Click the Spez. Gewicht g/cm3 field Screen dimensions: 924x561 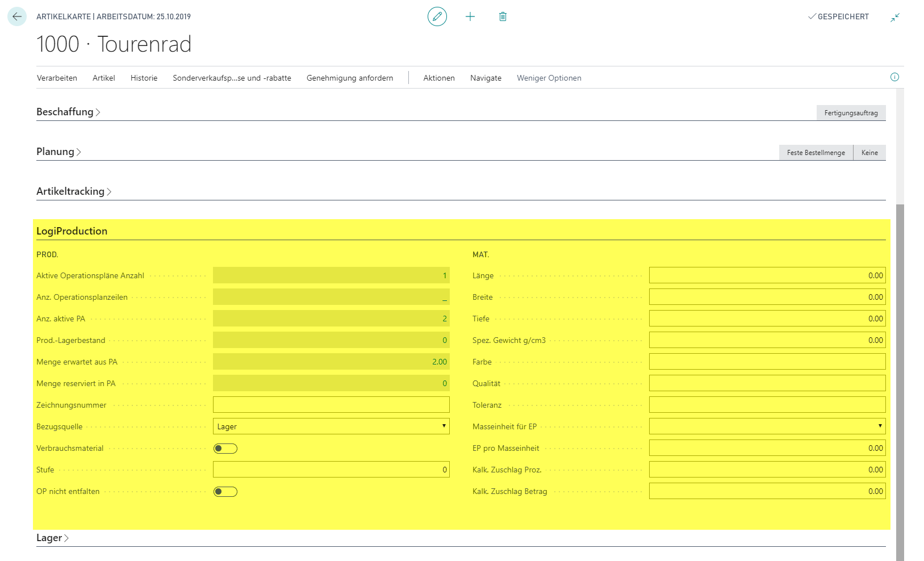[767, 340]
